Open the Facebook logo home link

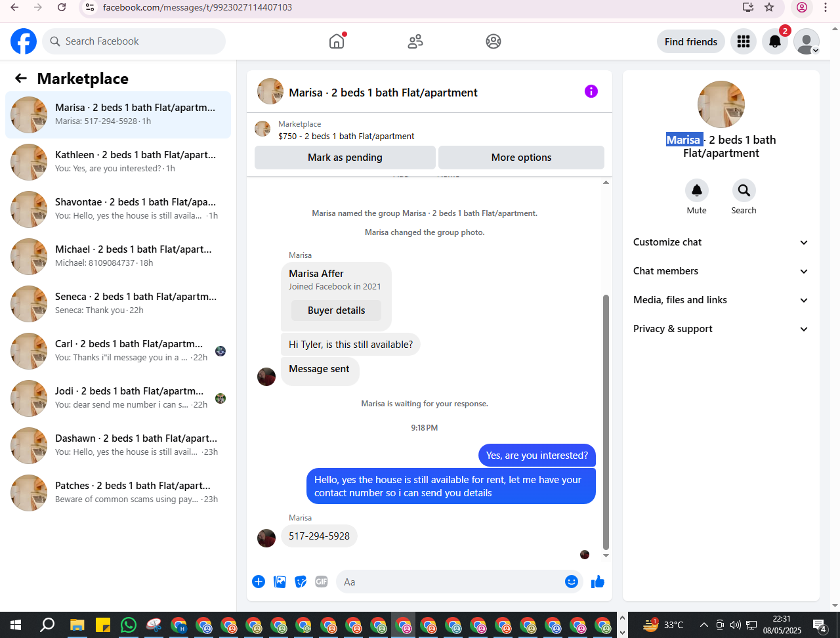[x=24, y=41]
